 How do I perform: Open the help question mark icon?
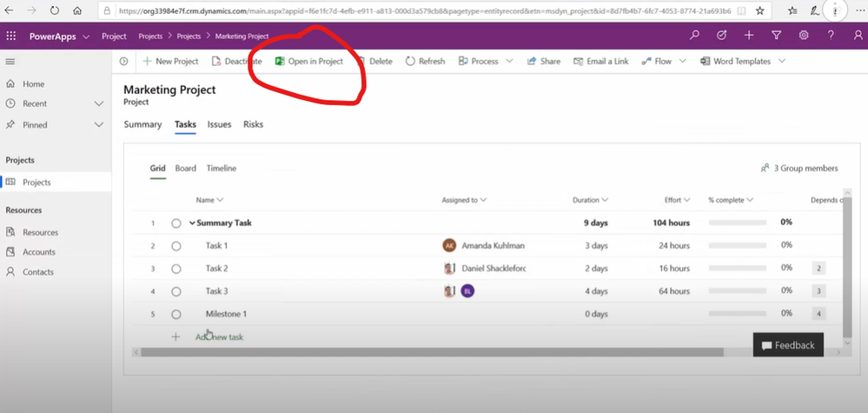831,36
